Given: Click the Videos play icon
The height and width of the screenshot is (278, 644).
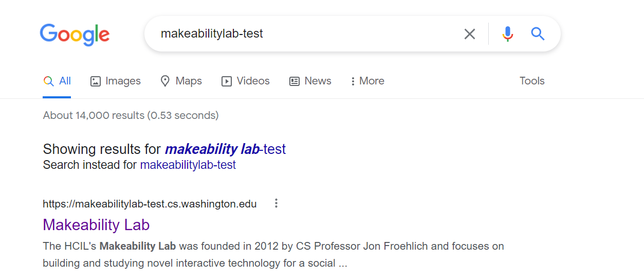Looking at the screenshot, I should (x=227, y=81).
